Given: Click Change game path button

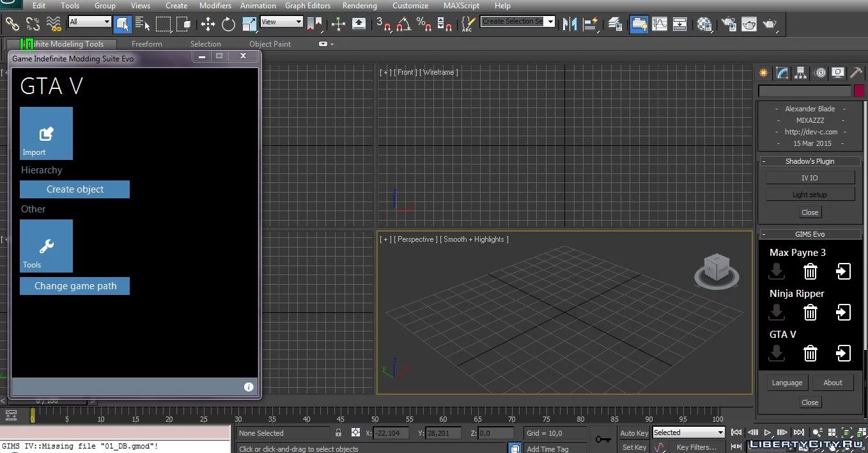Looking at the screenshot, I should (75, 286).
